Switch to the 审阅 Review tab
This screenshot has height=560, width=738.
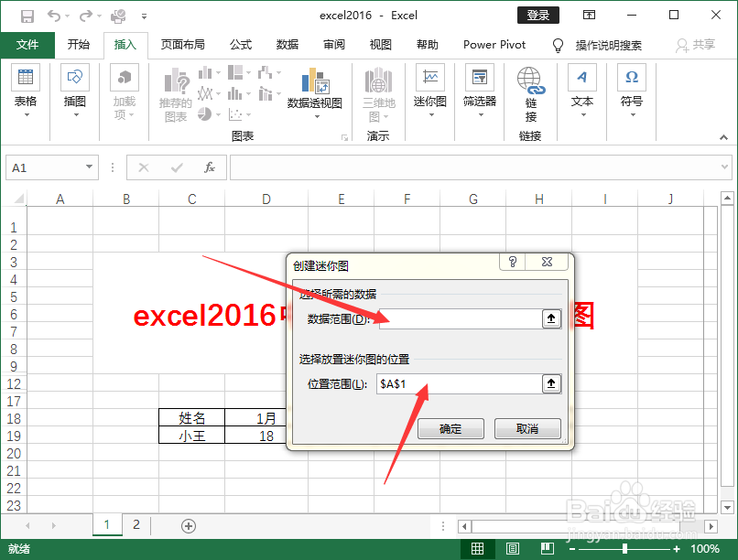tap(334, 45)
